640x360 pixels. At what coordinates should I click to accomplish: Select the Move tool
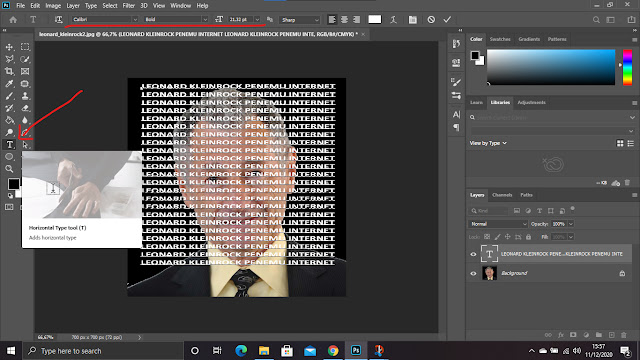coord(9,47)
